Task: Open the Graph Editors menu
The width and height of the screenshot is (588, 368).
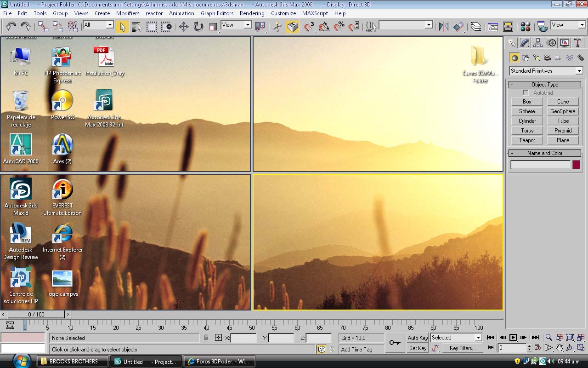Action: point(217,13)
